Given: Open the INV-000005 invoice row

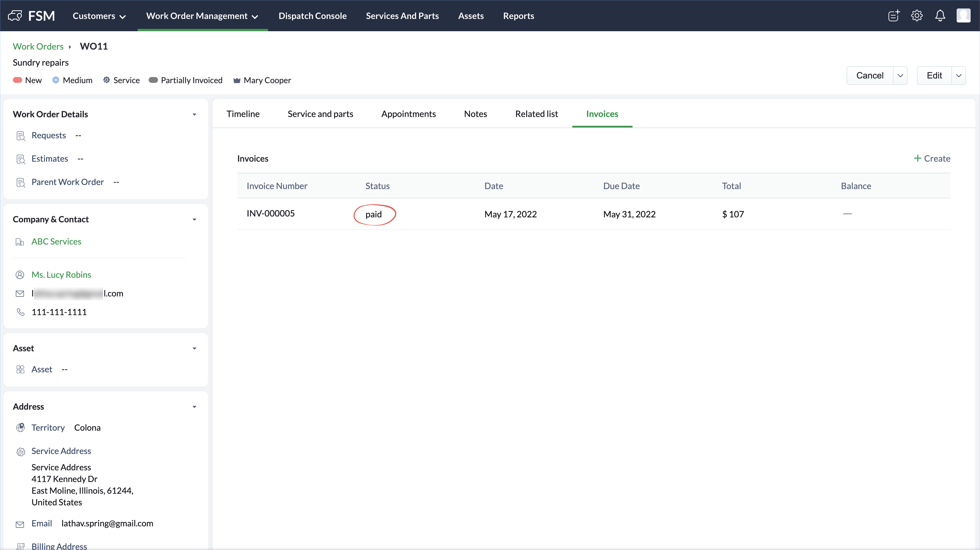Looking at the screenshot, I should click(270, 214).
